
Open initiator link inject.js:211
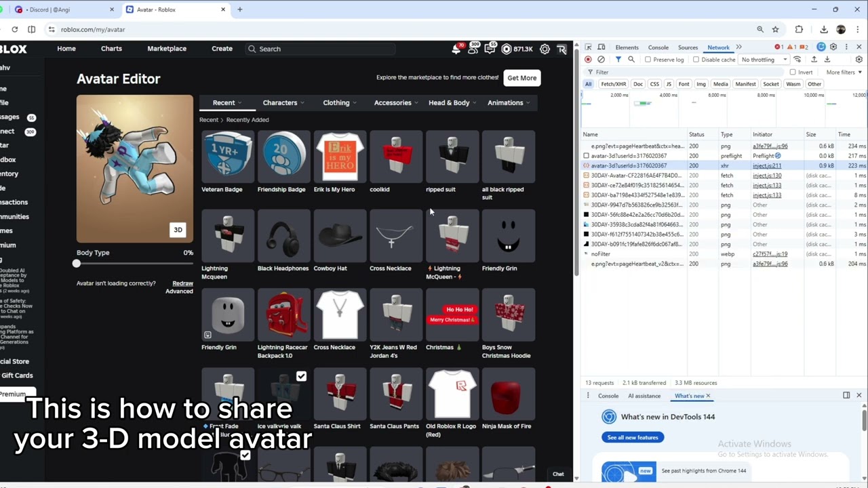[767, 165]
